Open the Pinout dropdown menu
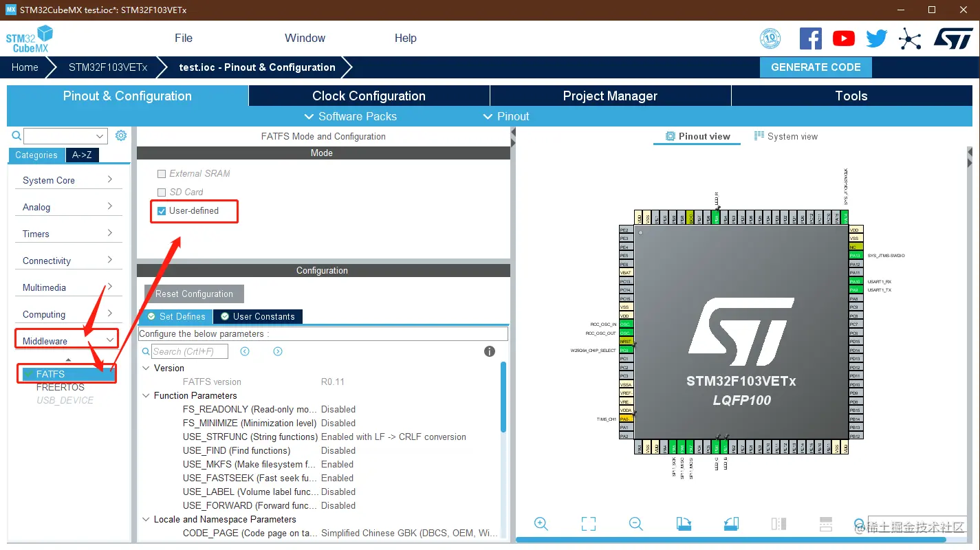Screen dimensions: 980x550 506,116
